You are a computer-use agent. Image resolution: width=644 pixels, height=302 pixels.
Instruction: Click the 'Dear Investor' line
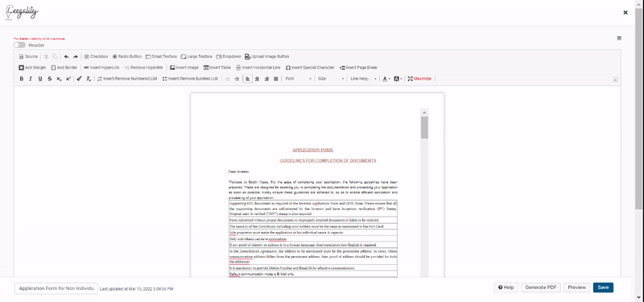239,172
